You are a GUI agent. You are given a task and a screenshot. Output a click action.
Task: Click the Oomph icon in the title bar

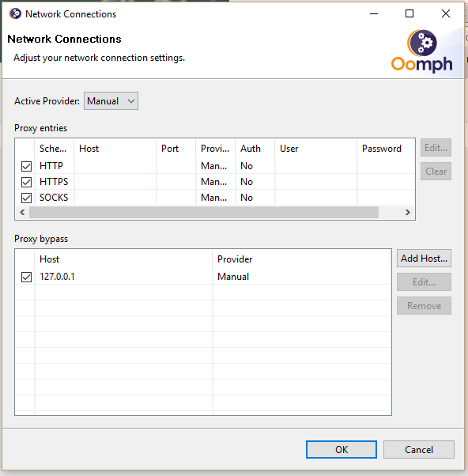15,13
